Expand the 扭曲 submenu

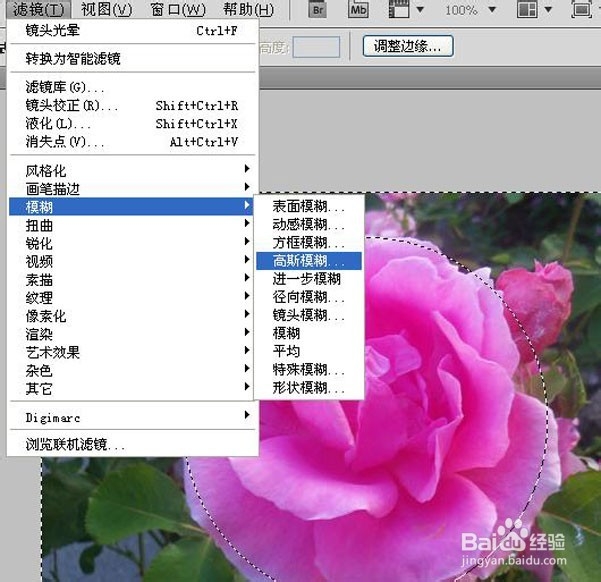(x=131, y=225)
